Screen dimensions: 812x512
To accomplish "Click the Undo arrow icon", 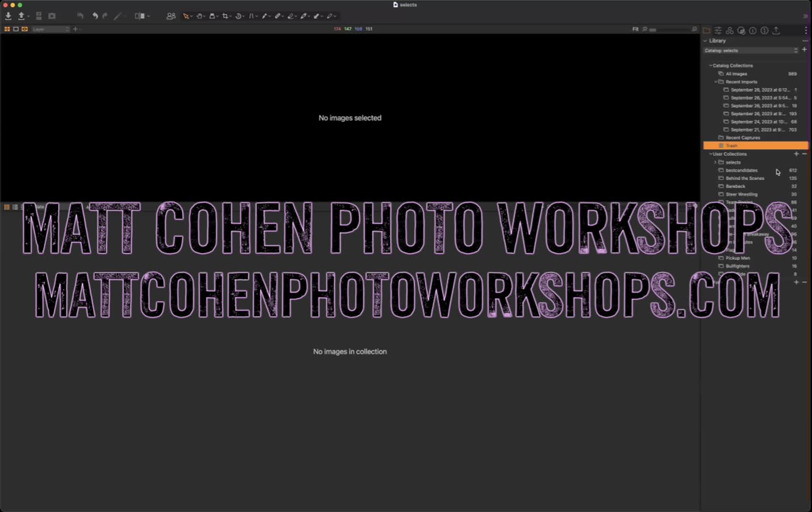I will 95,16.
